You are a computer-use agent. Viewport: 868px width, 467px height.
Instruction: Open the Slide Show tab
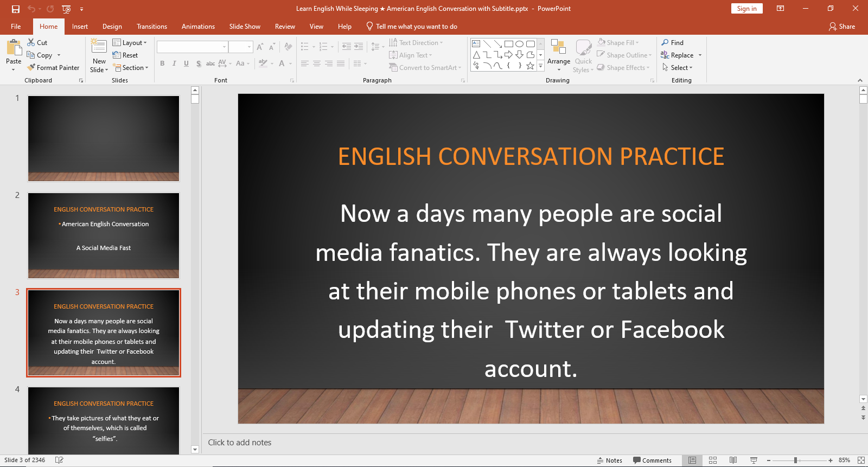(245, 26)
